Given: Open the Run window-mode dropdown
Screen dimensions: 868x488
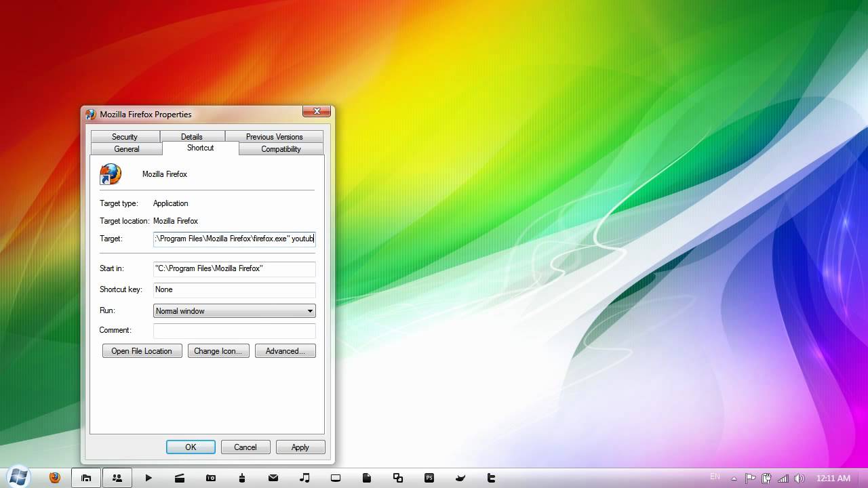Looking at the screenshot, I should click(235, 311).
